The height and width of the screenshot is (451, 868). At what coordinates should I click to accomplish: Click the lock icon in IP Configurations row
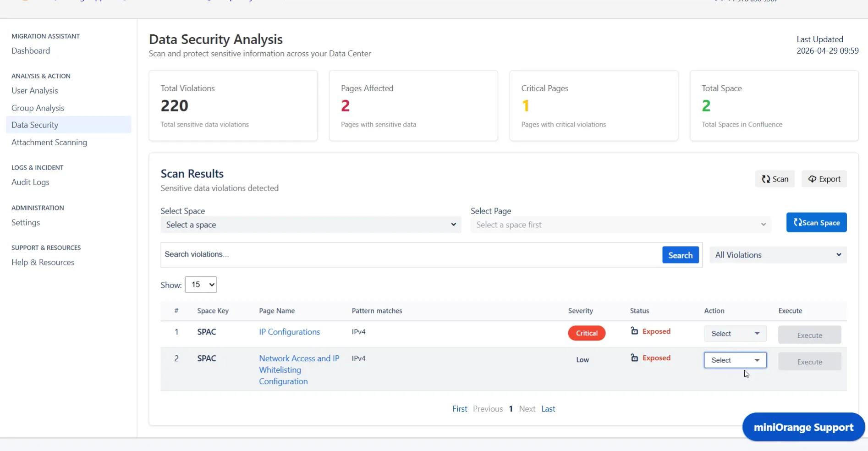(x=634, y=331)
